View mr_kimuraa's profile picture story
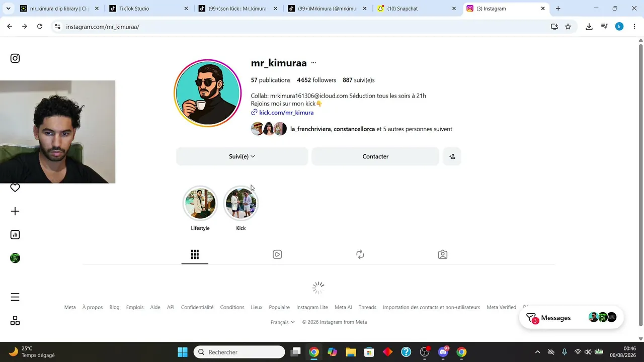Image resolution: width=644 pixels, height=362 pixels. [208, 93]
